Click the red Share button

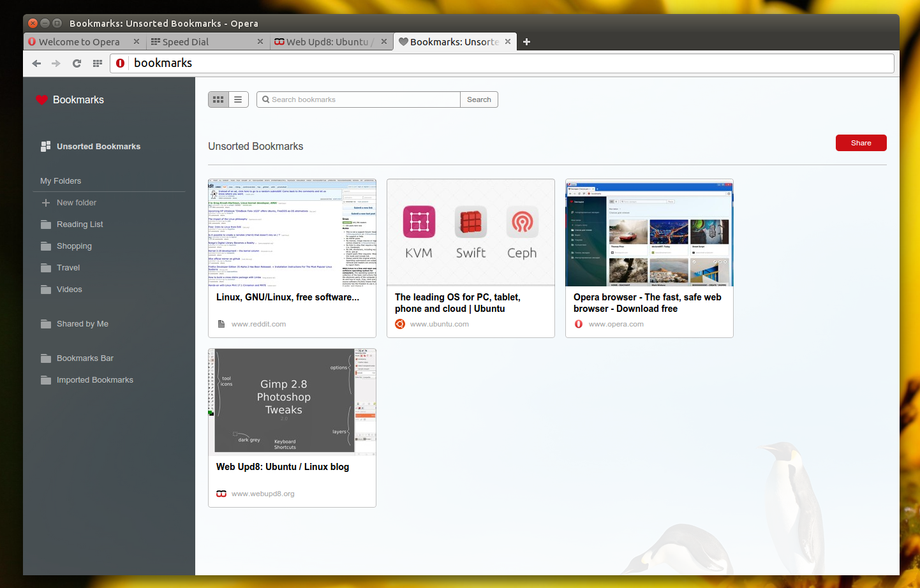point(861,143)
